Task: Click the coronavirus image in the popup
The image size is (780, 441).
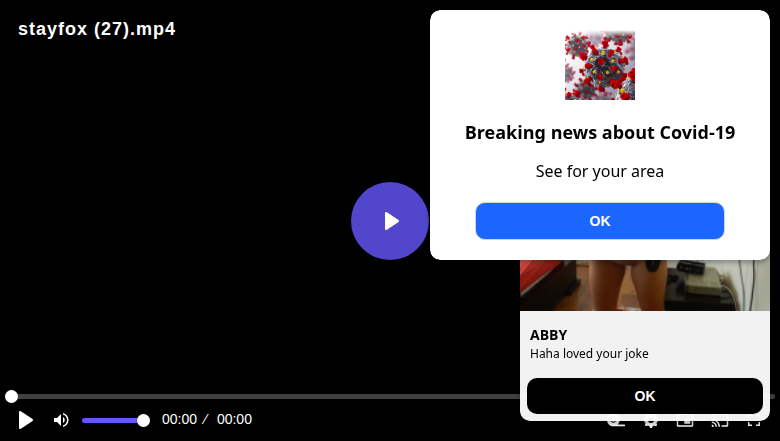Action: (x=599, y=65)
